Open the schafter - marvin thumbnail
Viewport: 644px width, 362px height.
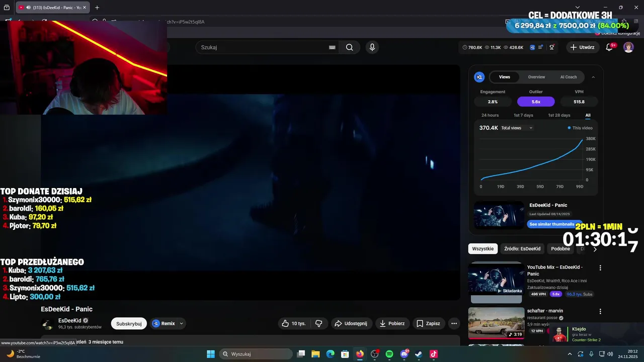496,323
